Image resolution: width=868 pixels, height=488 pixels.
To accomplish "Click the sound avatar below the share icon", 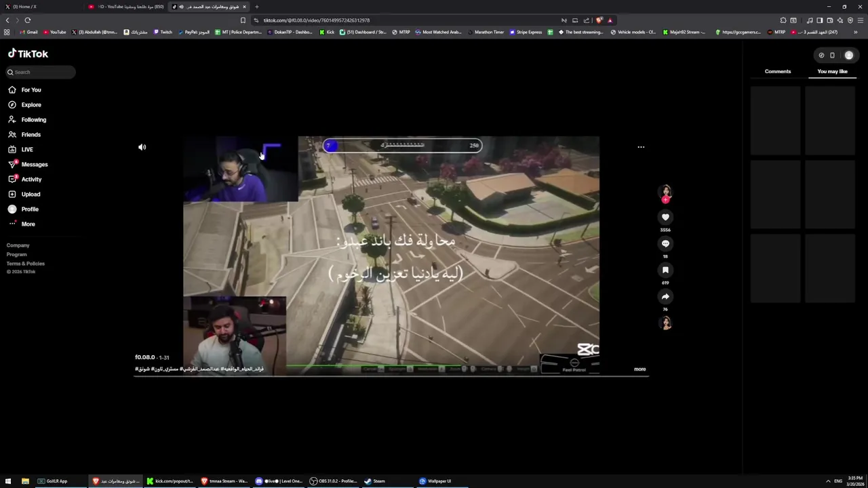I will (666, 323).
